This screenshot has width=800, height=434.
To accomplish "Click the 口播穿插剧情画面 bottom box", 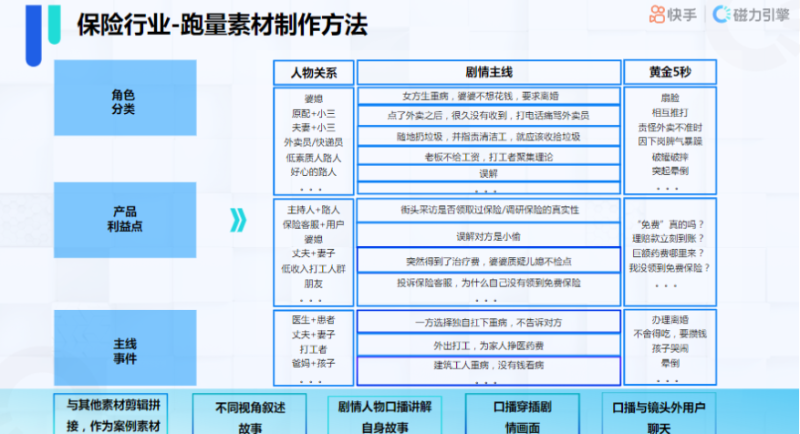I will 522,416.
